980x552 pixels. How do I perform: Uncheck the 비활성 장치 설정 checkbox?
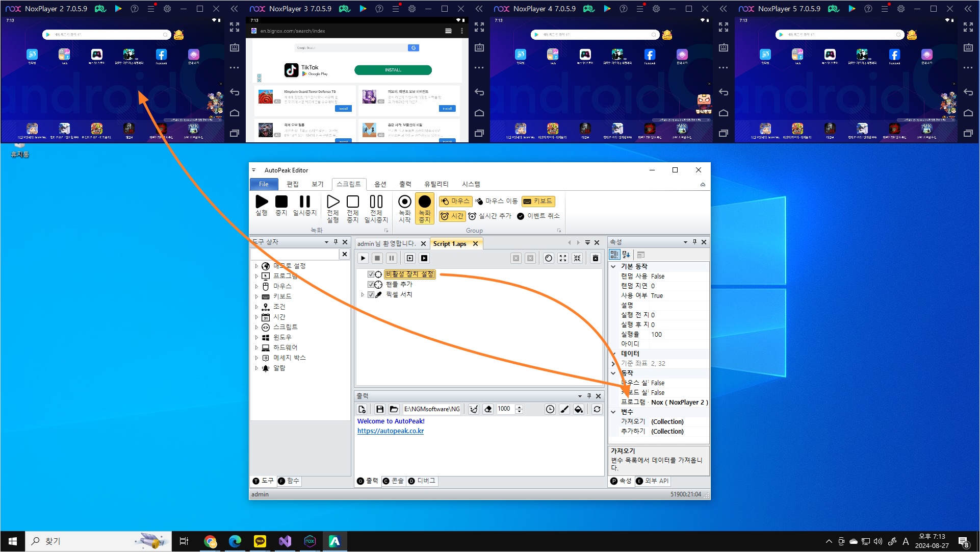point(371,274)
